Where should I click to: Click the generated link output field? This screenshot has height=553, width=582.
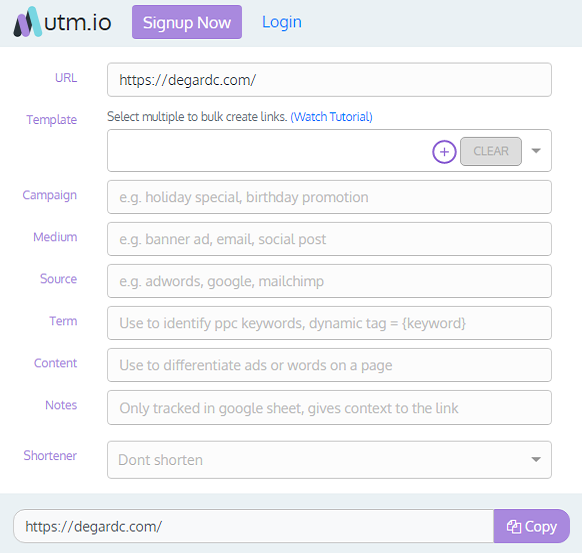(x=254, y=526)
